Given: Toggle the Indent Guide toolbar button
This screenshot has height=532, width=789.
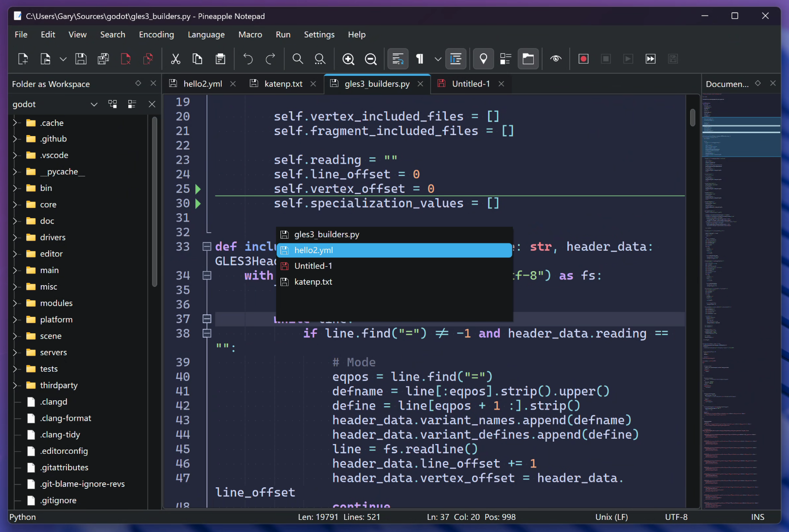Looking at the screenshot, I should click(456, 59).
